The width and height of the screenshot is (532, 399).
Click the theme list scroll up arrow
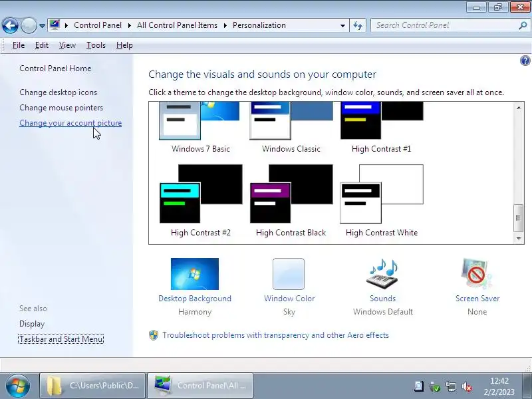pos(519,108)
